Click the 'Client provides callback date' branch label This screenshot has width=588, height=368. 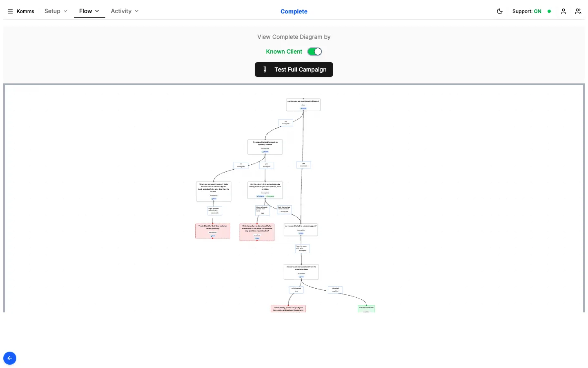point(214,211)
